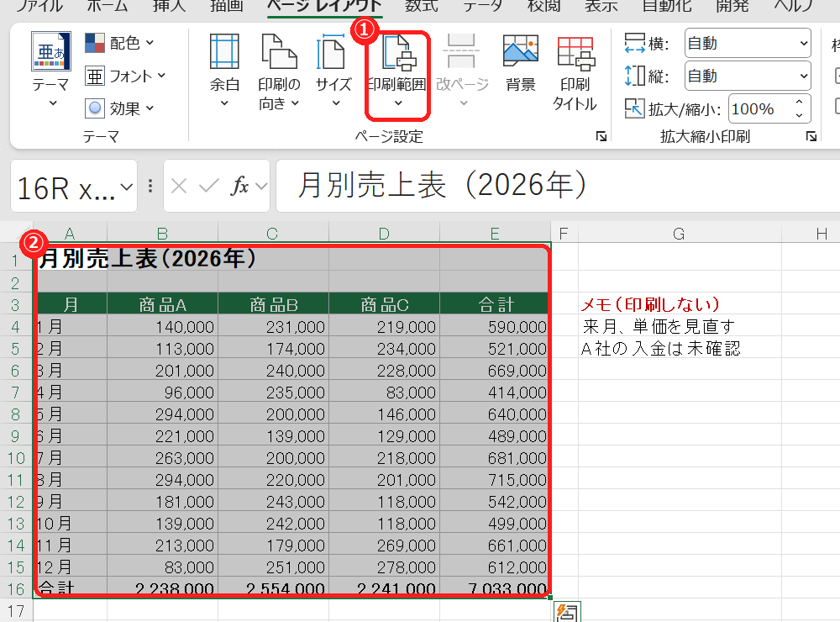This screenshot has width=840, height=622.
Task: Open the 数式 ribbon tab
Action: (x=421, y=6)
